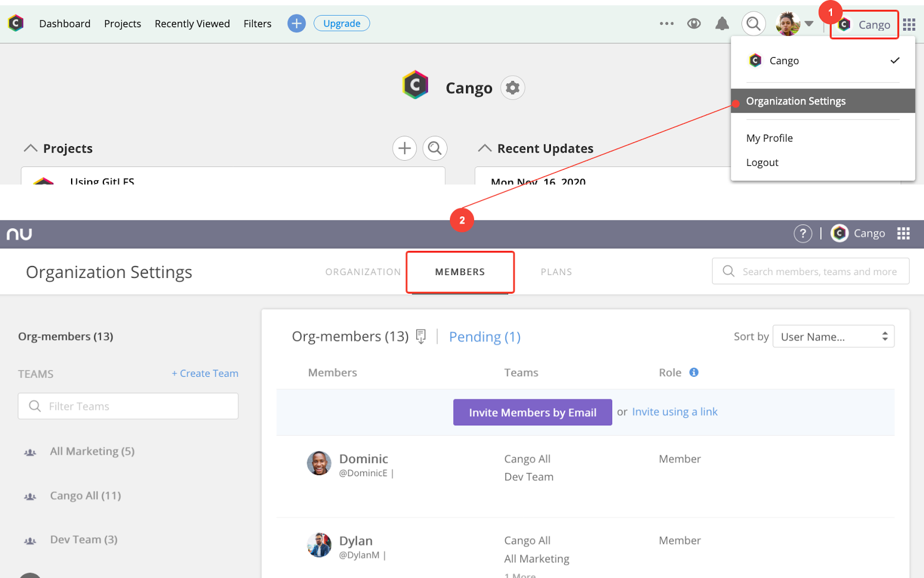Click Dylan's Member role
This screenshot has width=924, height=578.
click(680, 540)
